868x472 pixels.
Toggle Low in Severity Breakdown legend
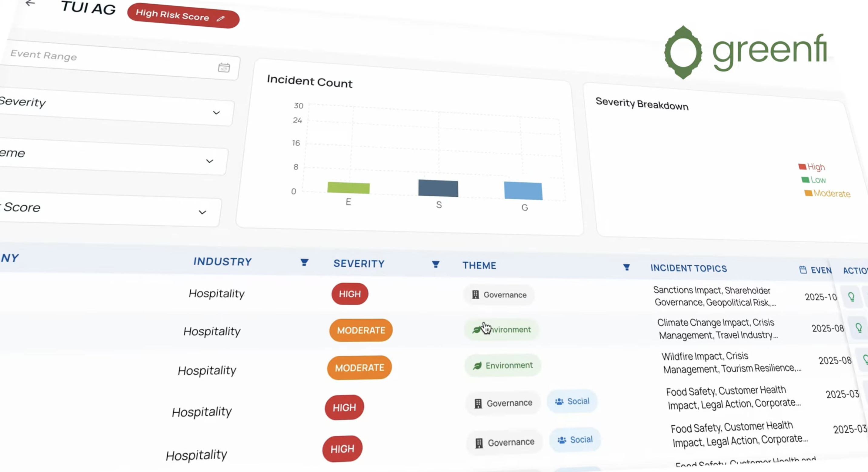click(x=813, y=180)
